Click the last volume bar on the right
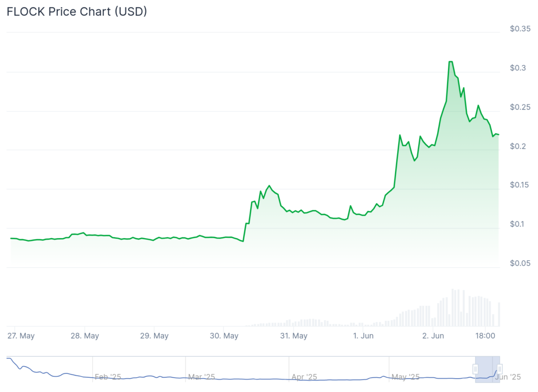 click(x=499, y=314)
